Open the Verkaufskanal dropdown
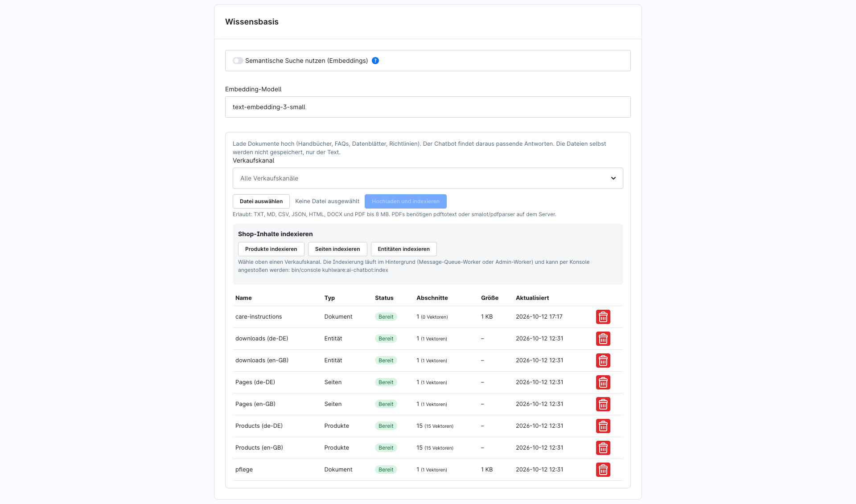 (428, 178)
